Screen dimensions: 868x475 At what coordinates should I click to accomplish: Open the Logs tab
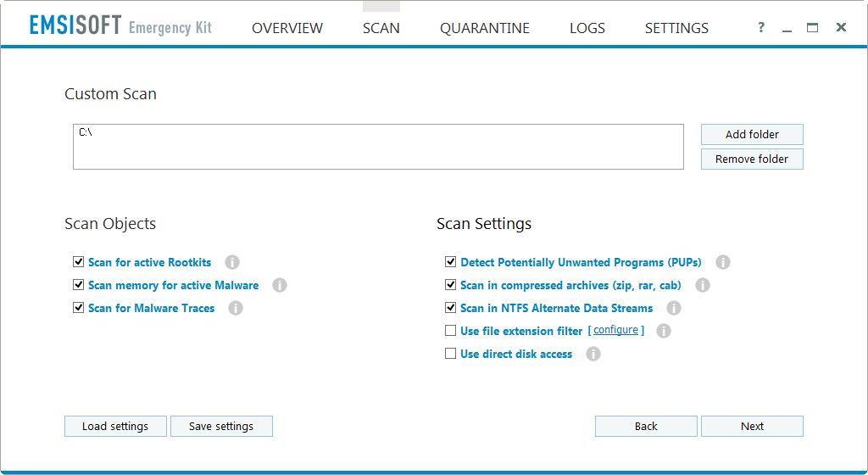coord(587,28)
